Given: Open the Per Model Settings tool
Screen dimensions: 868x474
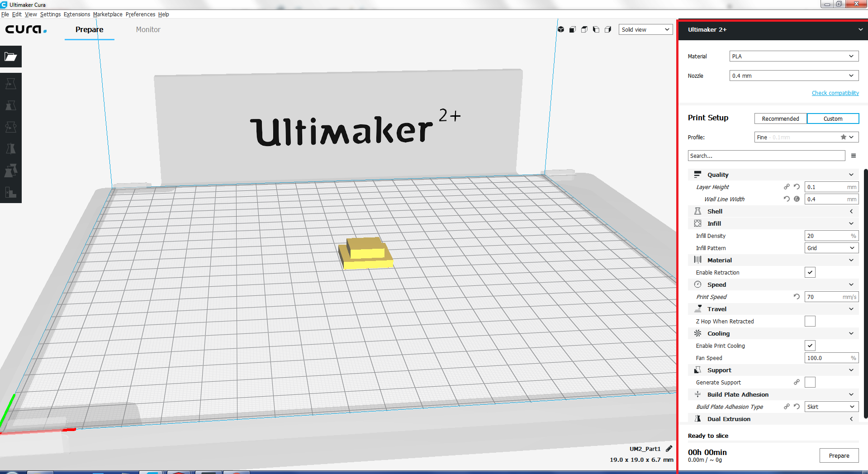Looking at the screenshot, I should (11, 171).
